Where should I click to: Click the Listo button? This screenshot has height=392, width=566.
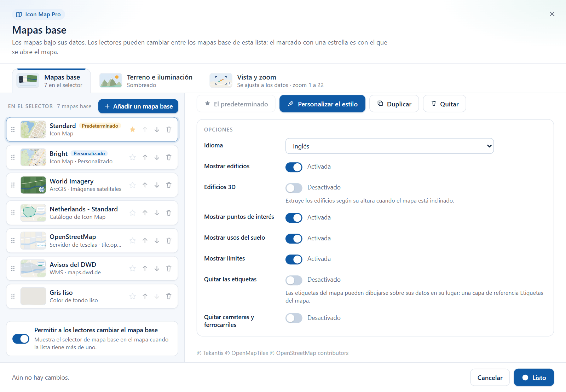click(x=534, y=378)
